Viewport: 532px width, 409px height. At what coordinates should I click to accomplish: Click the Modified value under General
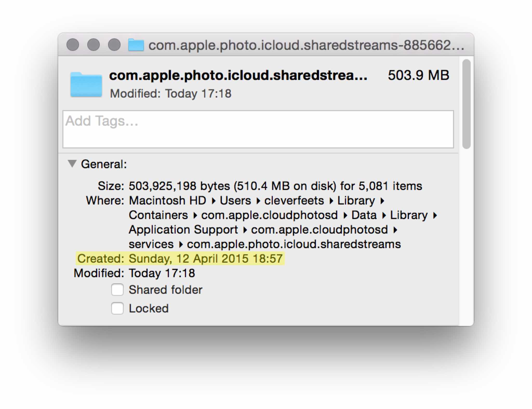pos(162,273)
